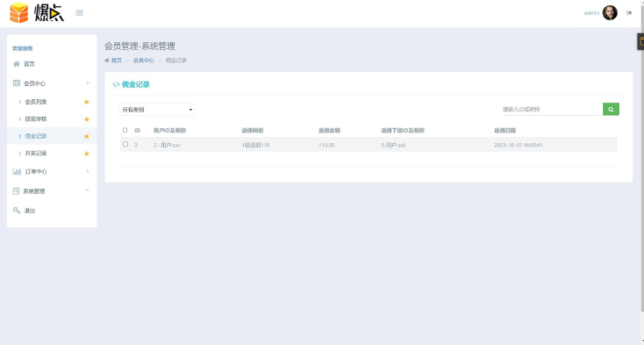Open 会员列表 in the sidebar
The width and height of the screenshot is (644, 345).
pyautogui.click(x=36, y=102)
